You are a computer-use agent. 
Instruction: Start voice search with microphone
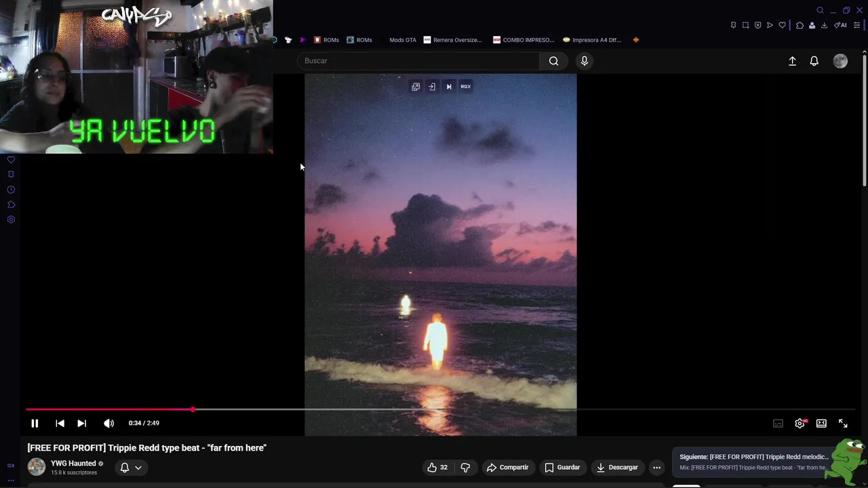coord(584,61)
